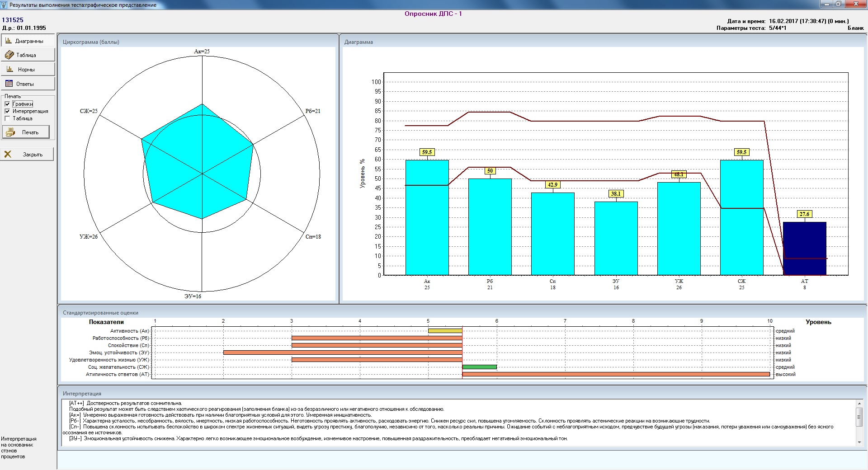Screen dimensions: 868x470
Task: Show the Ответы answers grid
Action: [x=28, y=84]
